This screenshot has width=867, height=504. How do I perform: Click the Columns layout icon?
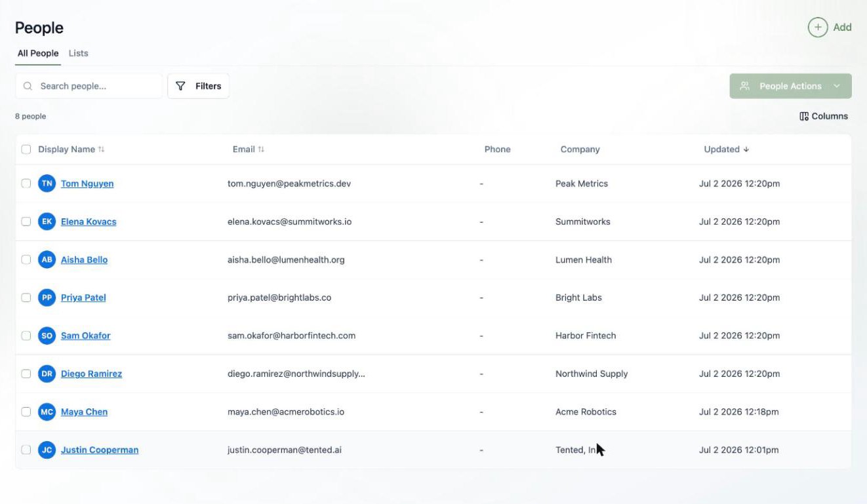point(804,116)
